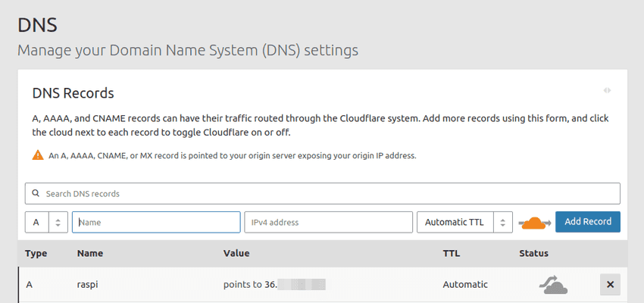
Task: Change the raspi record's Automatic TTL value
Action: [x=465, y=285]
